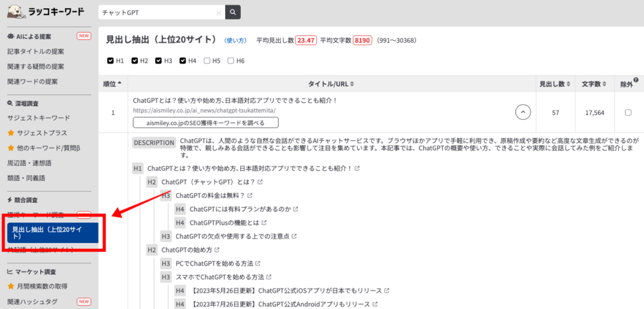
Task: Open 関連ワードの提案 in the sidebar
Action: 33,81
